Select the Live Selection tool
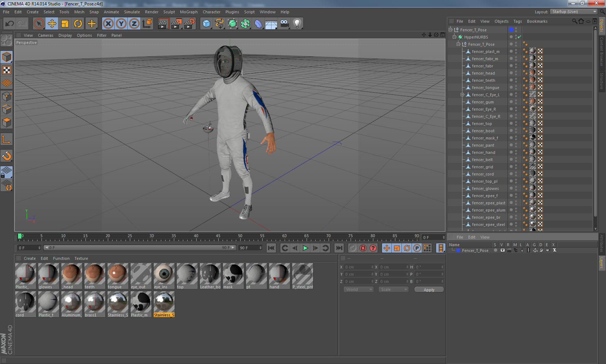Viewport: 606px width, 364px height. point(39,24)
